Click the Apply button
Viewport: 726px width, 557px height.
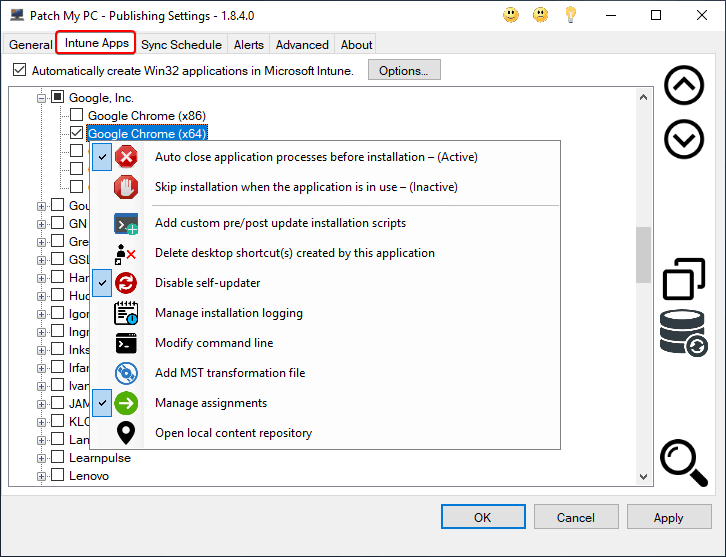tap(669, 517)
